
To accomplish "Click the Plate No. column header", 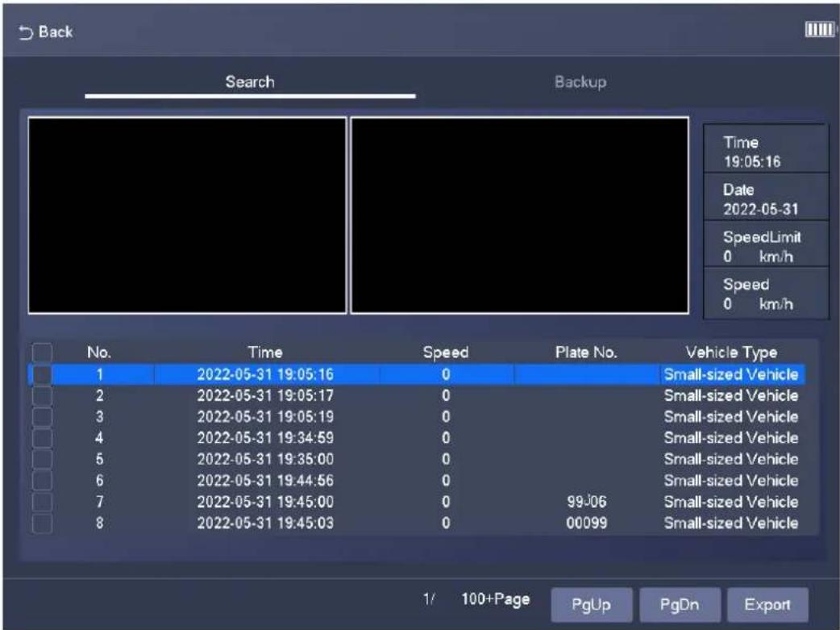I will point(587,353).
